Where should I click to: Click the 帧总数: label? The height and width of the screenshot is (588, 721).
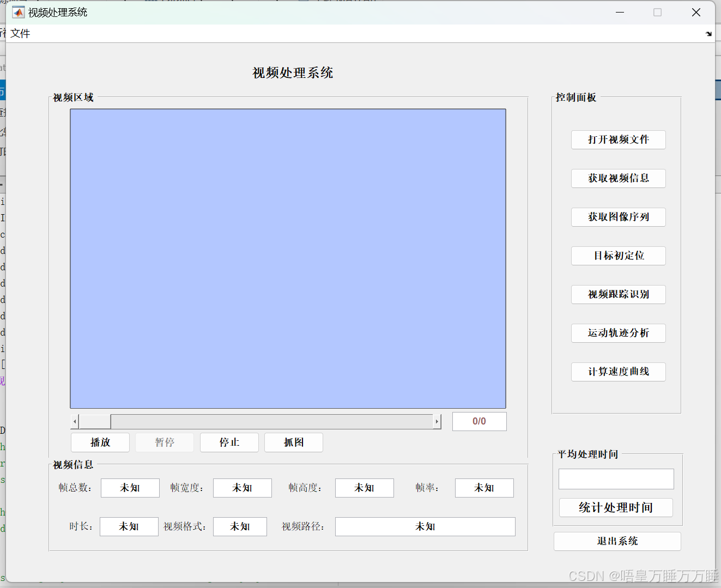click(x=75, y=488)
